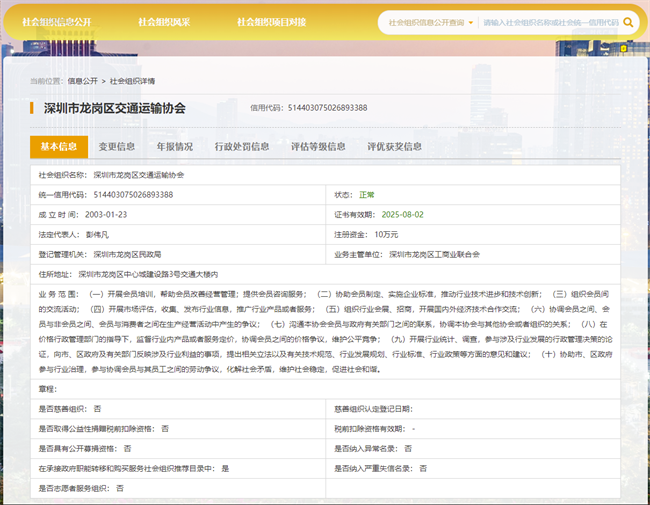Open the 社会组织项目对接 nav menu
650x505 pixels.
point(272,22)
